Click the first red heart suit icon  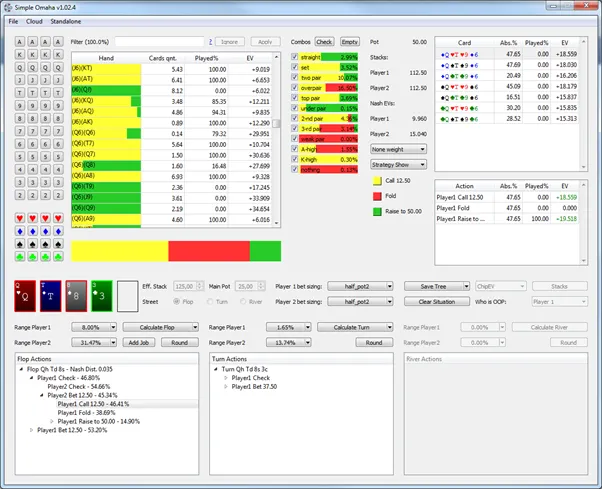21,216
